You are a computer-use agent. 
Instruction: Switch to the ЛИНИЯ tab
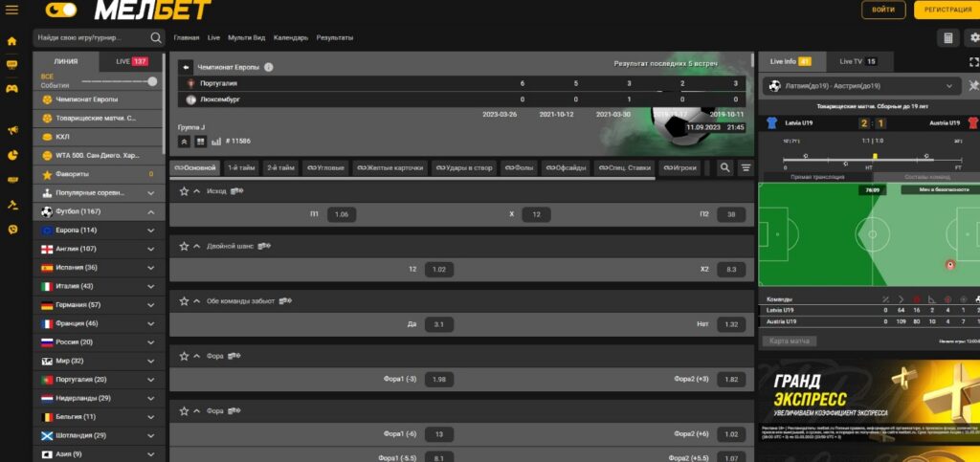(x=66, y=61)
